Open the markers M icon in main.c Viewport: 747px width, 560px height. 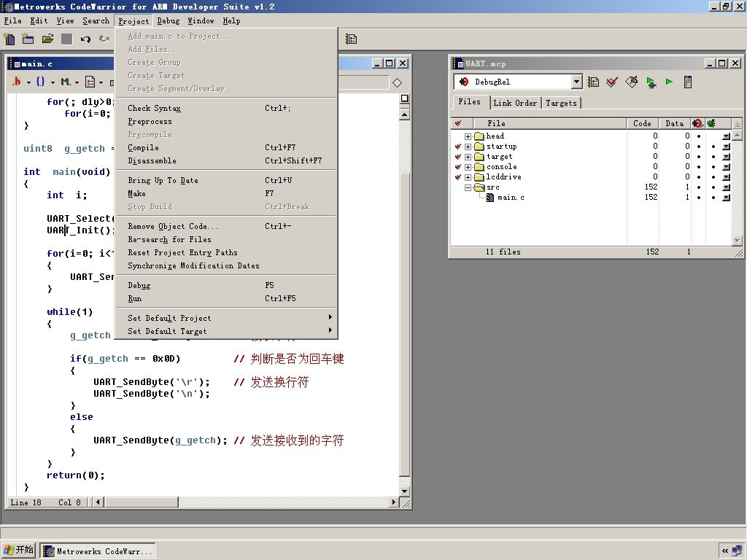point(65,82)
